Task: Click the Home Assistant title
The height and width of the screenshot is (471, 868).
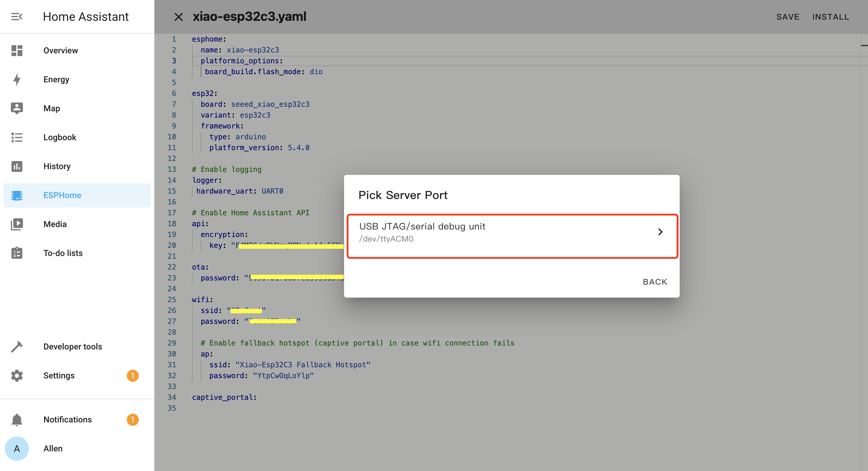Action: 86,17
